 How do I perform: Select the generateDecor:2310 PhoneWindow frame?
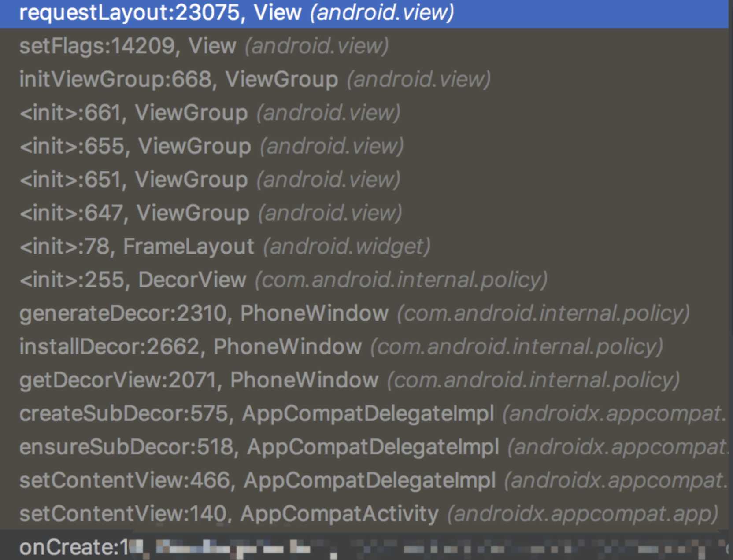(364, 313)
